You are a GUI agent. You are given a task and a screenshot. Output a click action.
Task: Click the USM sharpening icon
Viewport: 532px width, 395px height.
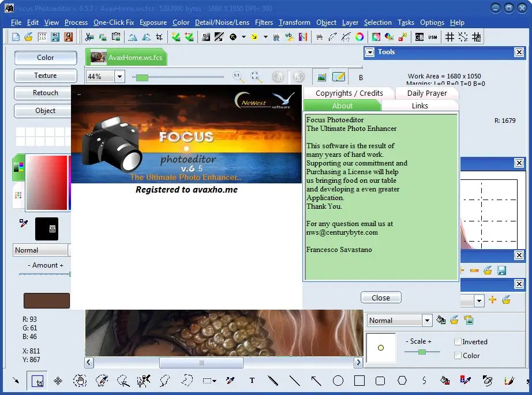pyautogui.click(x=433, y=37)
